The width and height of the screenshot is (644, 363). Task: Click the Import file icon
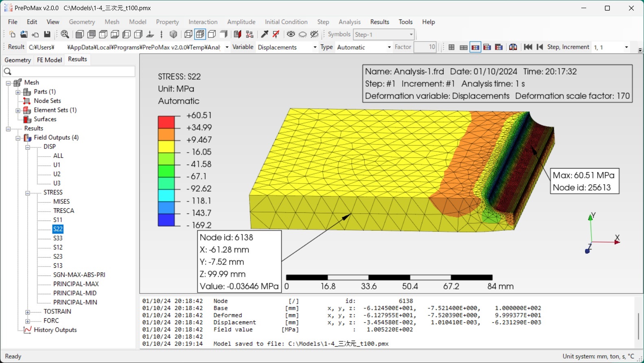35,34
